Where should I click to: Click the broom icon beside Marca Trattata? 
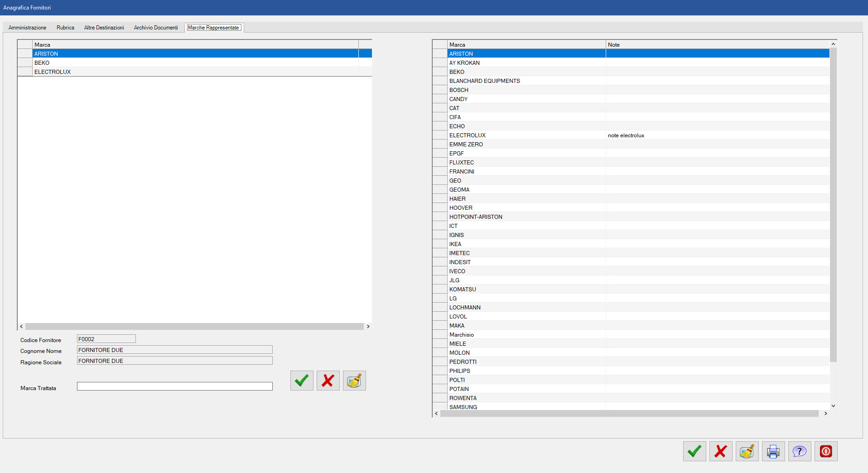point(354,381)
